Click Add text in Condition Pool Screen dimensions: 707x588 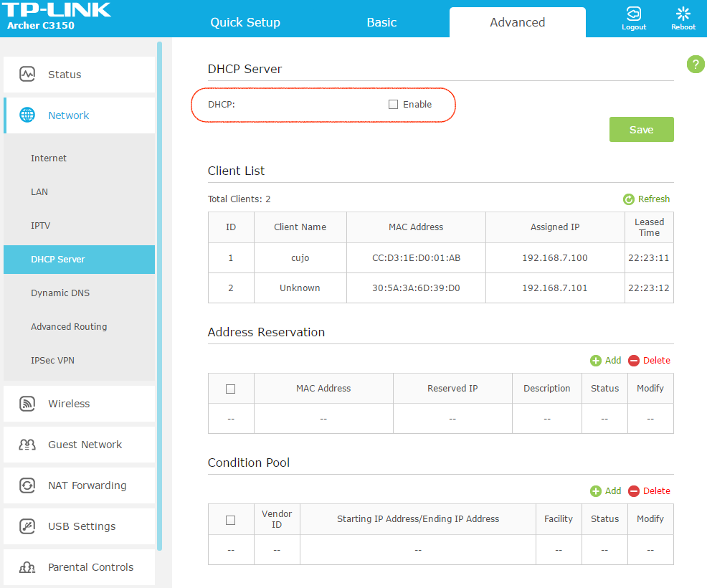click(613, 490)
